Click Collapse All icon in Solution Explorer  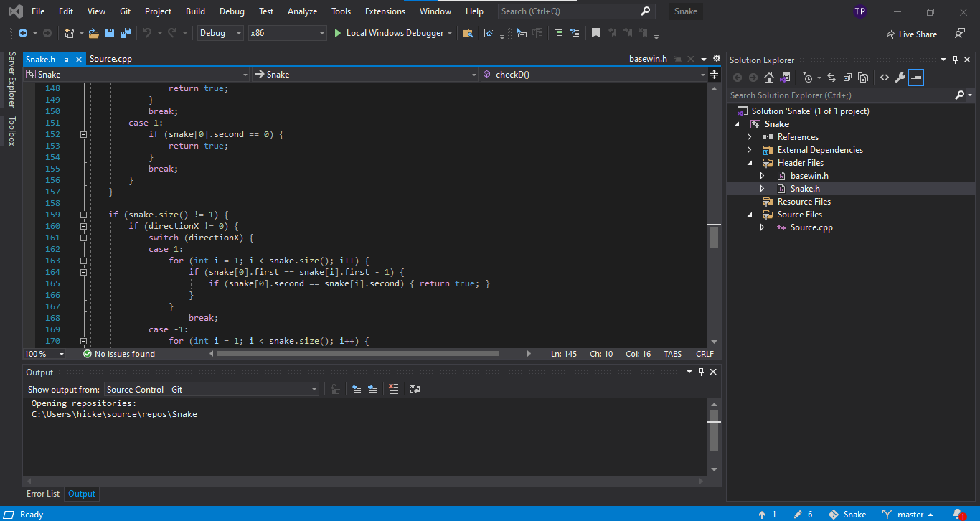pyautogui.click(x=847, y=78)
